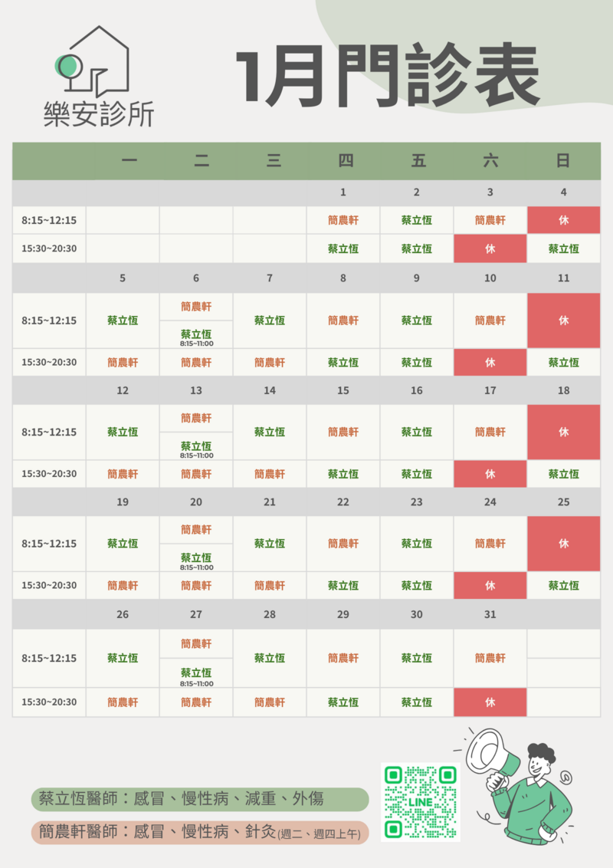Click 簡農軒醫師 orange specialty banner
Image resolution: width=613 pixels, height=868 pixels.
[200, 832]
